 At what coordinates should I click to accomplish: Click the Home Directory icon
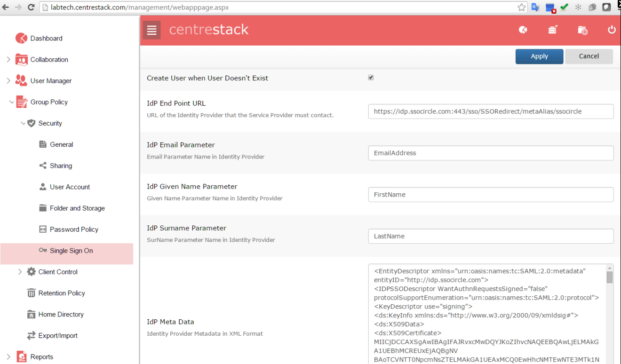(31, 314)
